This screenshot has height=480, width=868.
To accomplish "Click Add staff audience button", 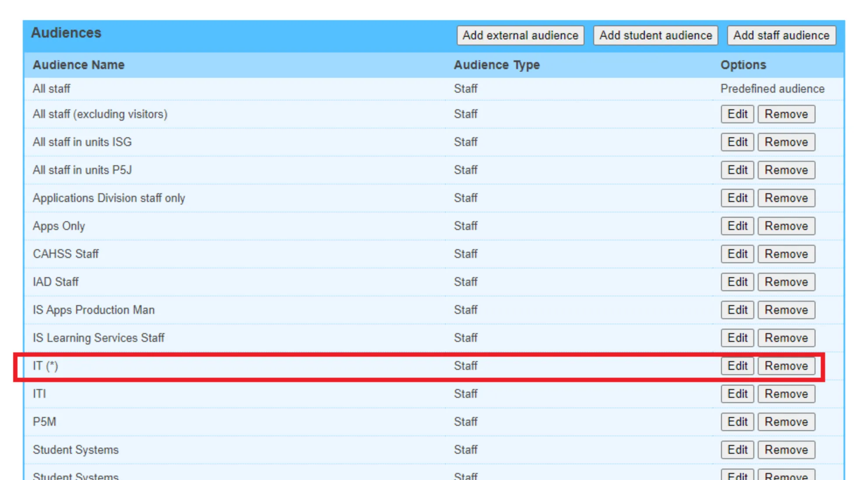I will pos(781,35).
